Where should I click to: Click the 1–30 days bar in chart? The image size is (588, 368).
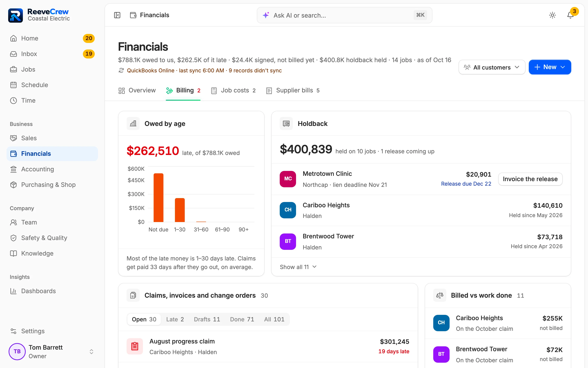coord(180,210)
